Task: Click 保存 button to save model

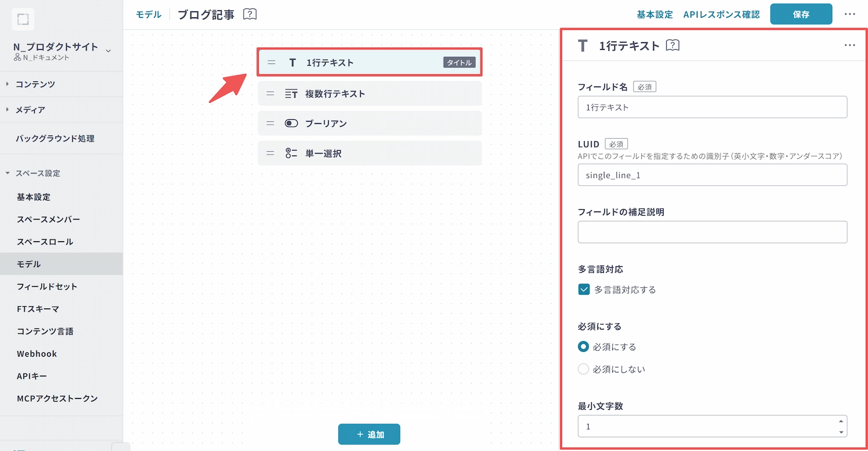Action: coord(801,14)
